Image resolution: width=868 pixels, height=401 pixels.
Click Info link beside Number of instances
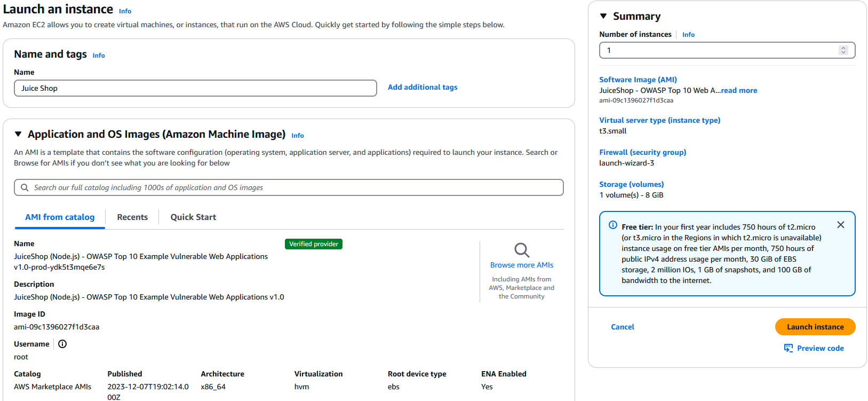point(688,35)
